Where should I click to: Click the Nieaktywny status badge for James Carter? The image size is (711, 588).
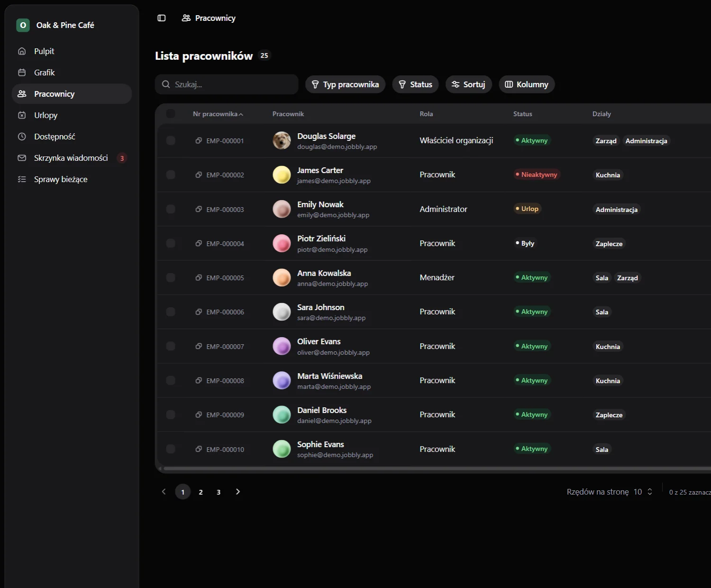tap(537, 175)
